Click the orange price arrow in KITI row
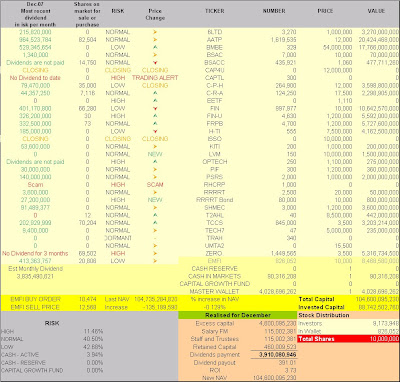 (155, 147)
